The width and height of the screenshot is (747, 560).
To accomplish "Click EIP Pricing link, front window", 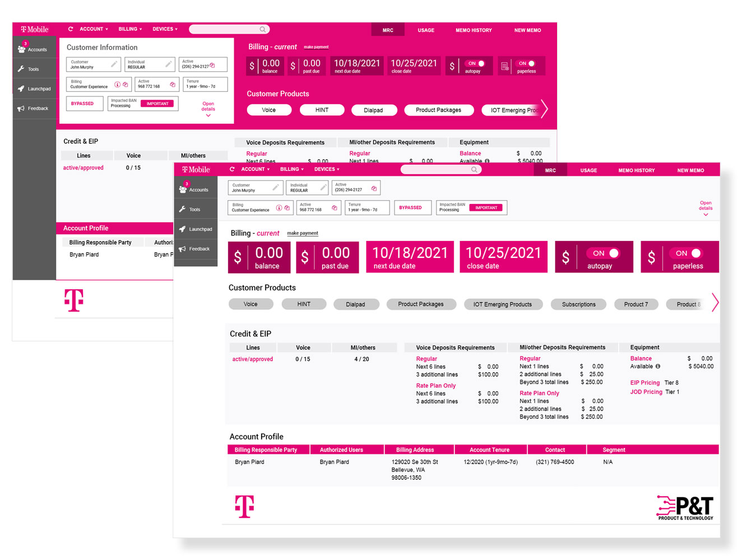I will tap(645, 383).
